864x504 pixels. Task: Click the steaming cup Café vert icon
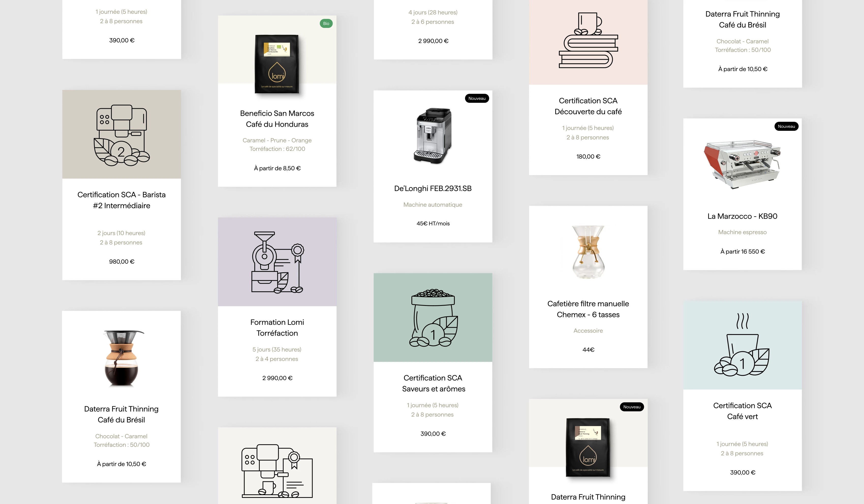(x=742, y=345)
